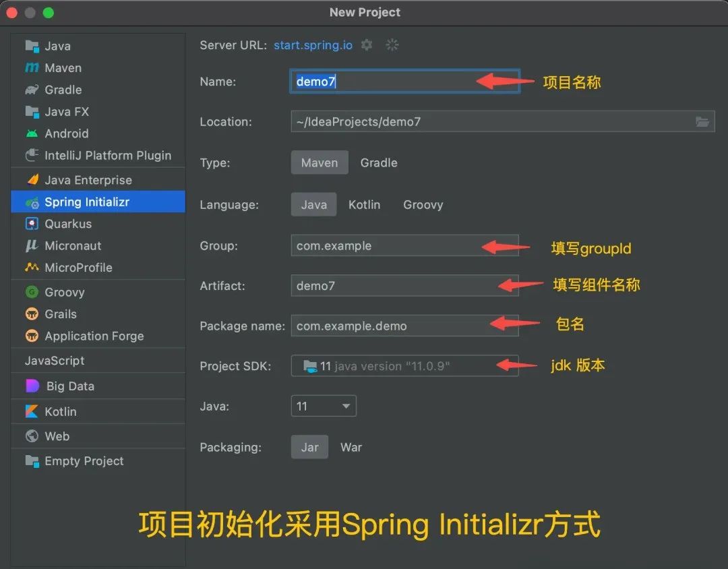Click the Grails icon
This screenshot has width=728, height=569.
point(32,314)
